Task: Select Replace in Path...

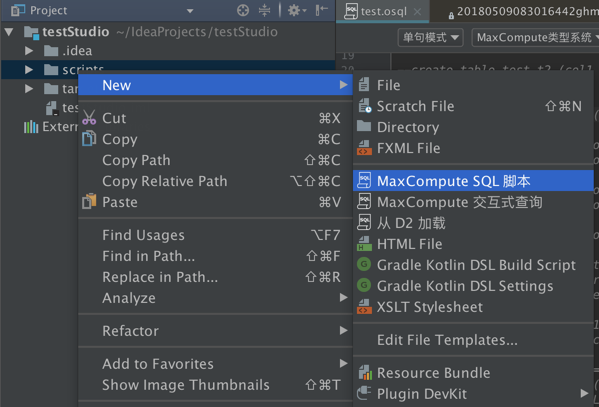Action: [x=215, y=277]
